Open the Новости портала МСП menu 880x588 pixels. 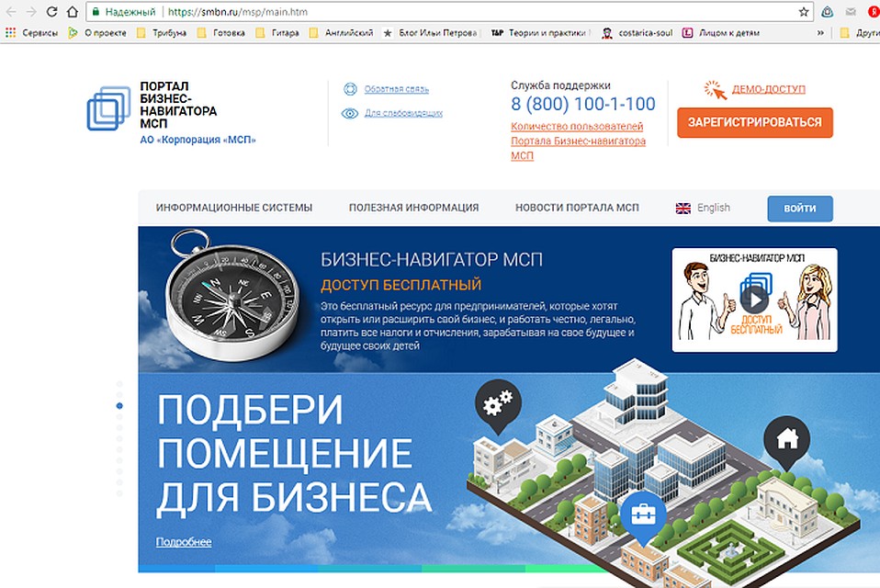(577, 208)
